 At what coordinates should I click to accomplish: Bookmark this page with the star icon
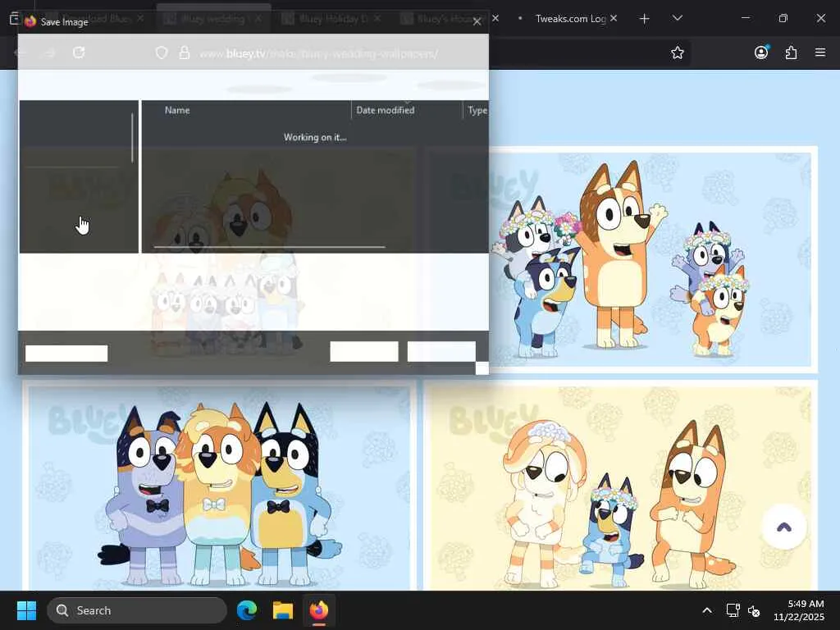[677, 52]
